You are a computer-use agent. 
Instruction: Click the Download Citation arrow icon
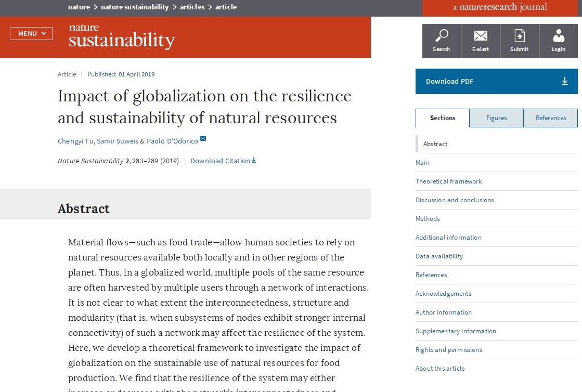(254, 161)
